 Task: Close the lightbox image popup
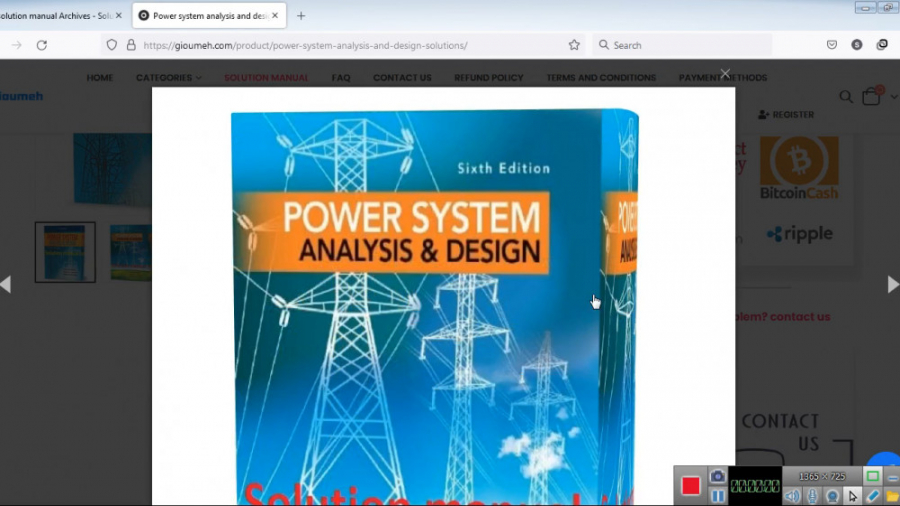coord(725,73)
